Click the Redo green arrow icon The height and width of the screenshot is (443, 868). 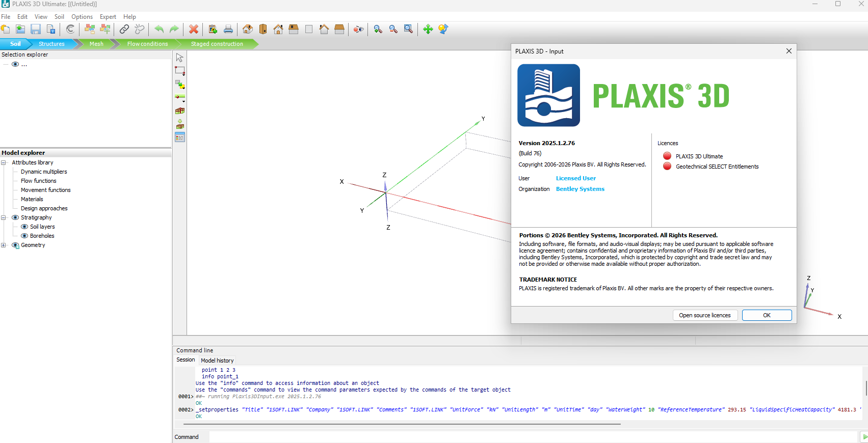tap(174, 29)
